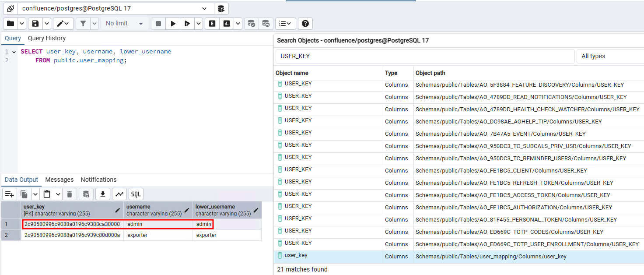The width and height of the screenshot is (644, 275).
Task: Select row number 2 header
Action: coord(11,235)
